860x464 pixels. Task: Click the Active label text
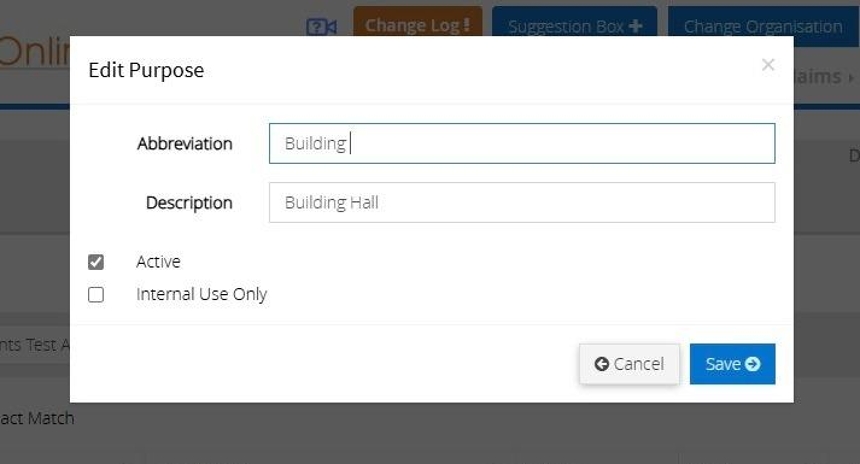(158, 262)
